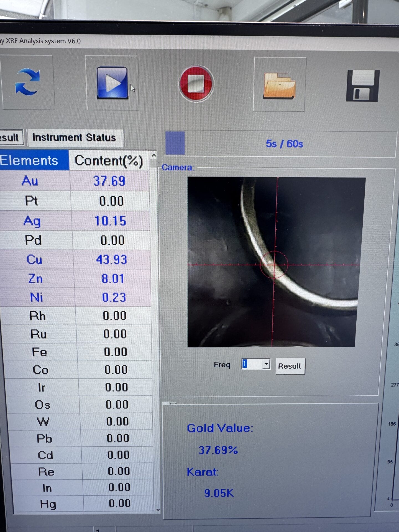Click the elements table scroll-up arrow
The height and width of the screenshot is (532, 399).
click(x=154, y=155)
